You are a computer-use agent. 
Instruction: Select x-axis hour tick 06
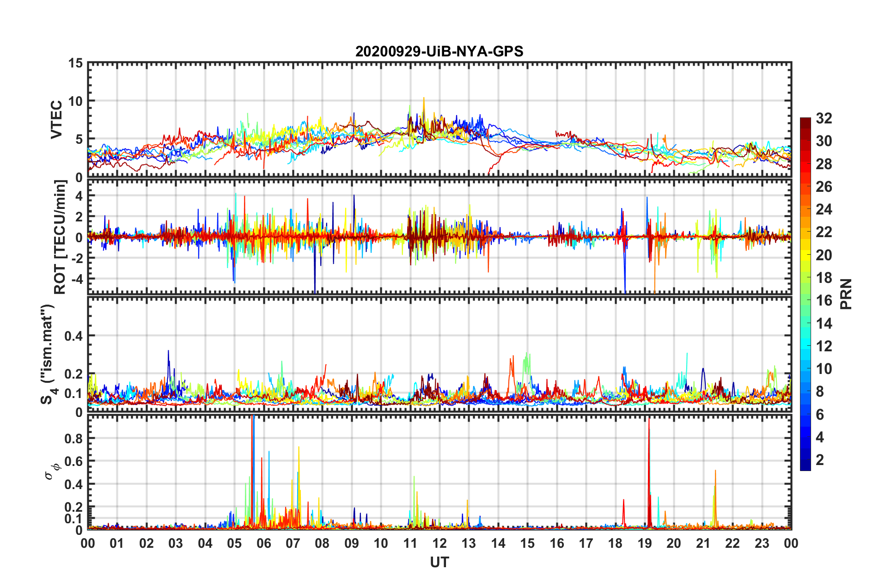264,543
